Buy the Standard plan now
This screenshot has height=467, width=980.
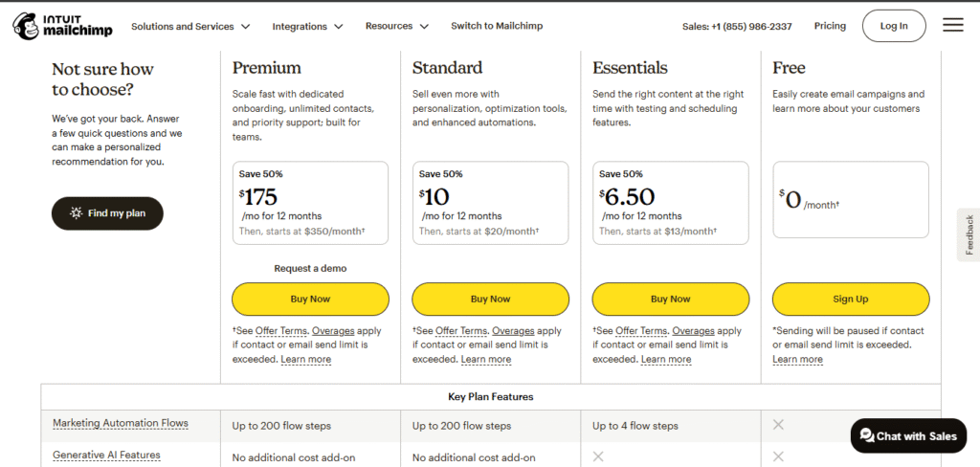pos(490,299)
